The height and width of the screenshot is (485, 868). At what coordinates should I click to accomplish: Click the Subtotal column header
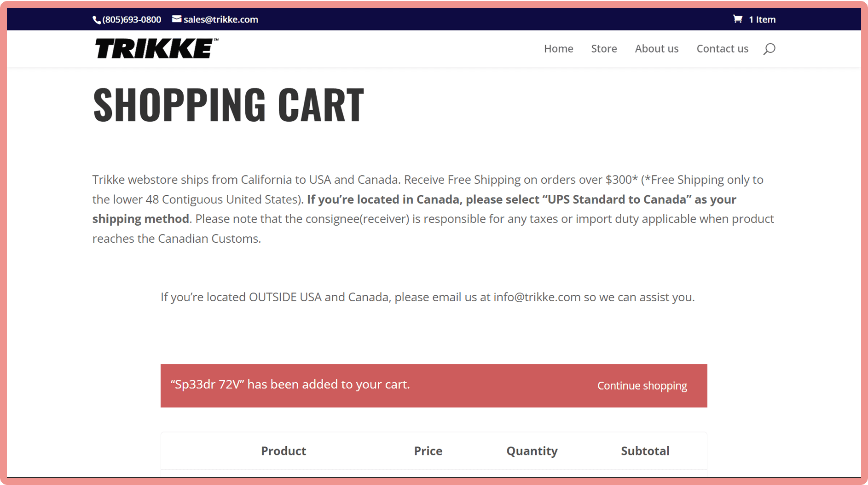[x=645, y=451]
